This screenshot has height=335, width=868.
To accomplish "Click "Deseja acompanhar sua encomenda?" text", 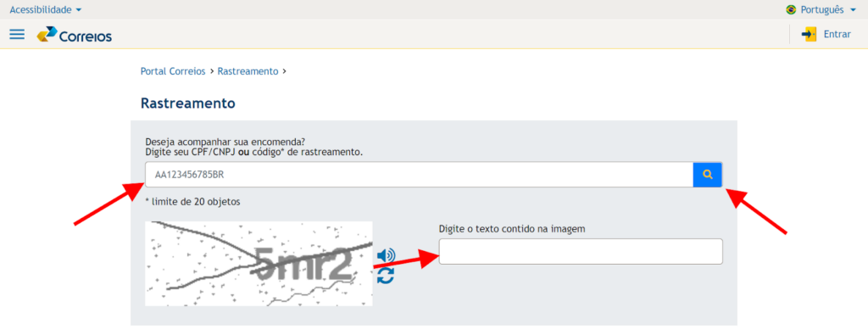I will click(225, 142).
